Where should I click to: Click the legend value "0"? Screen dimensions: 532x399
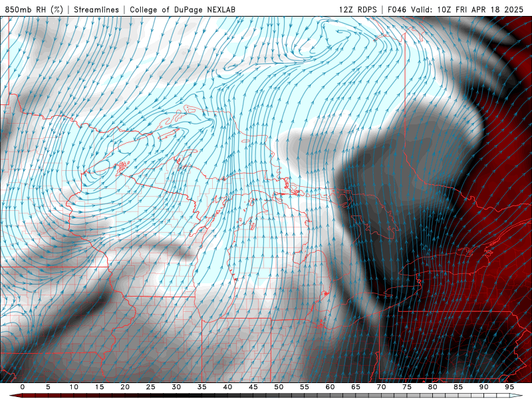pos(23,387)
